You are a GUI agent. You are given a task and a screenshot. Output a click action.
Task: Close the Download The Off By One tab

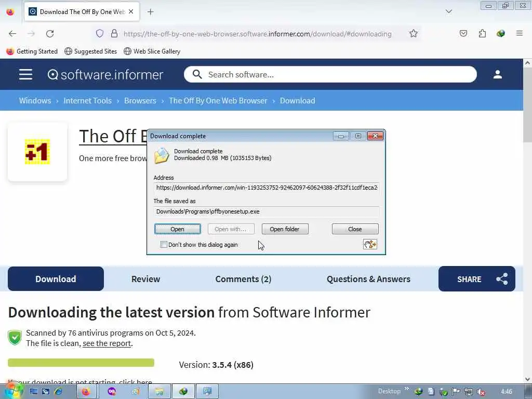coord(131,11)
